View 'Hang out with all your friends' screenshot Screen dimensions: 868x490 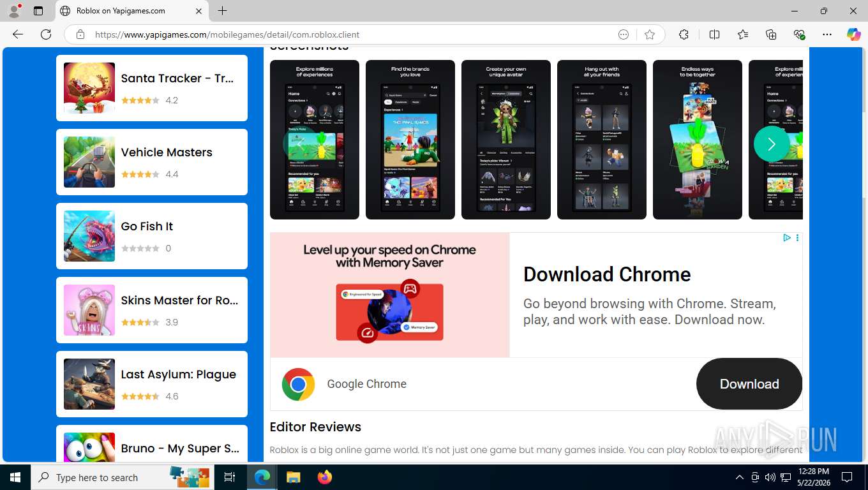click(x=602, y=140)
